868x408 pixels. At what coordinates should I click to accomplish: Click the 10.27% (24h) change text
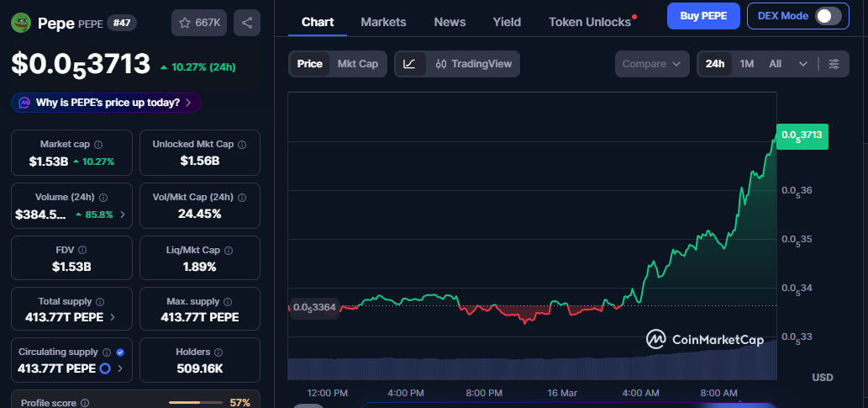click(x=203, y=67)
